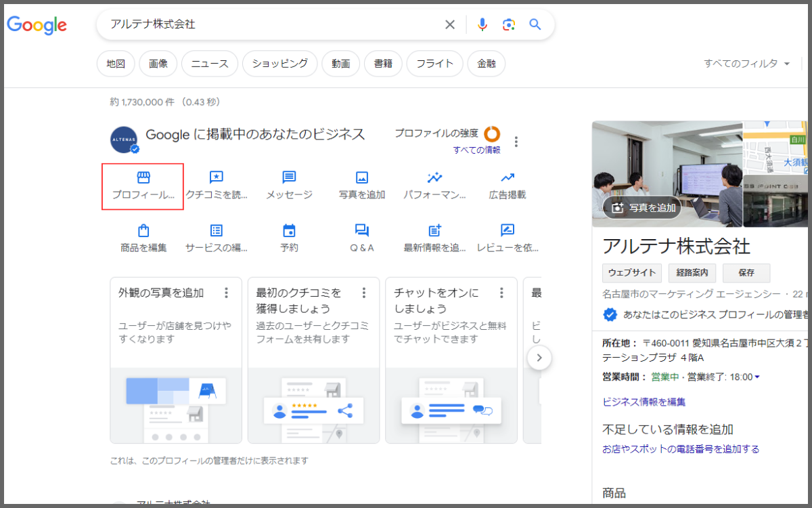The width and height of the screenshot is (812, 508).
Task: Open options on 最初のクチコミ card
Action: pyautogui.click(x=364, y=293)
